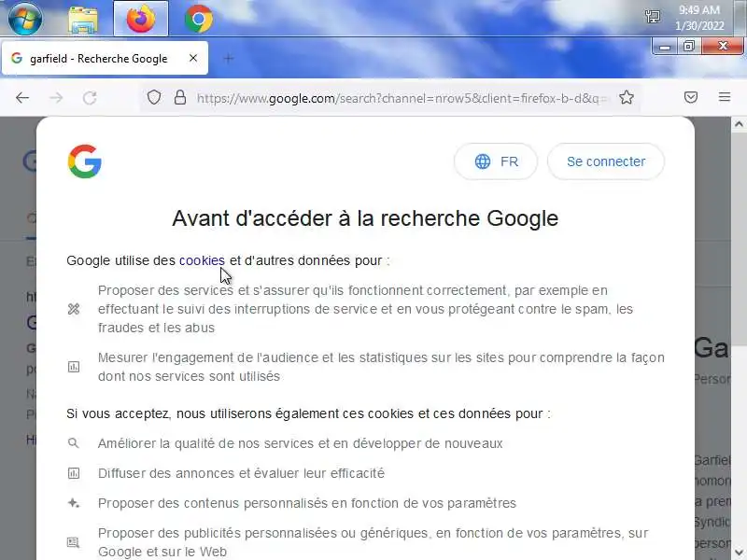Click the scrollbar up arrow

[739, 124]
